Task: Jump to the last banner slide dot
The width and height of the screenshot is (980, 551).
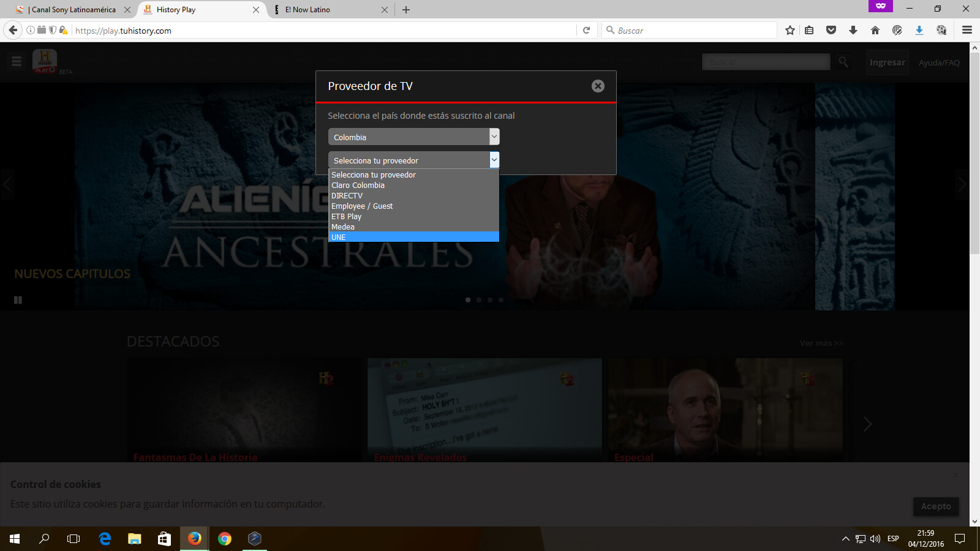Action: (501, 300)
